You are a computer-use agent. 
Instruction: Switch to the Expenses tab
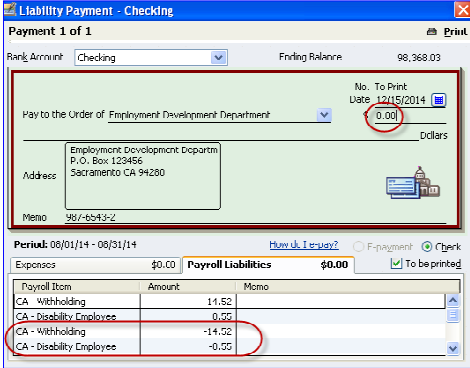(95, 265)
